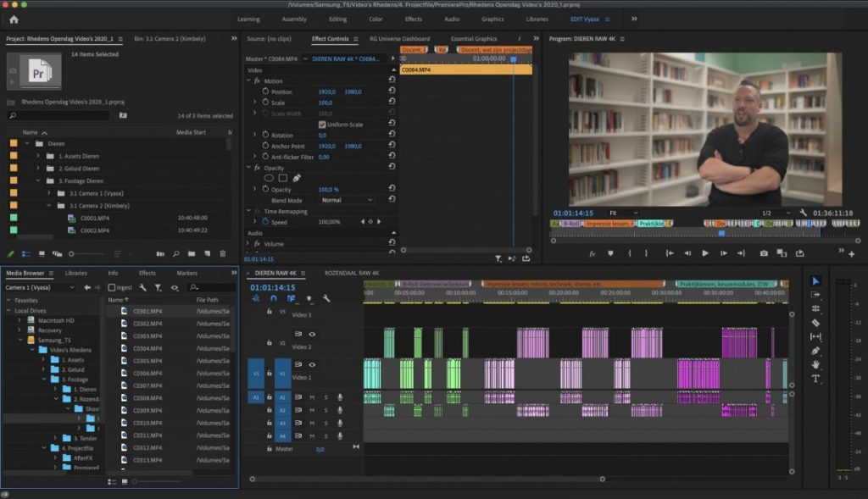Image resolution: width=868 pixels, height=499 pixels.
Task: Open the Program monitor wrench settings
Action: coord(803,213)
